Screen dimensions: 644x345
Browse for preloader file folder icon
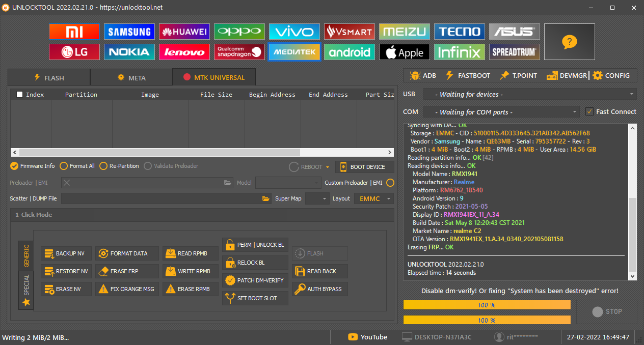pos(228,183)
